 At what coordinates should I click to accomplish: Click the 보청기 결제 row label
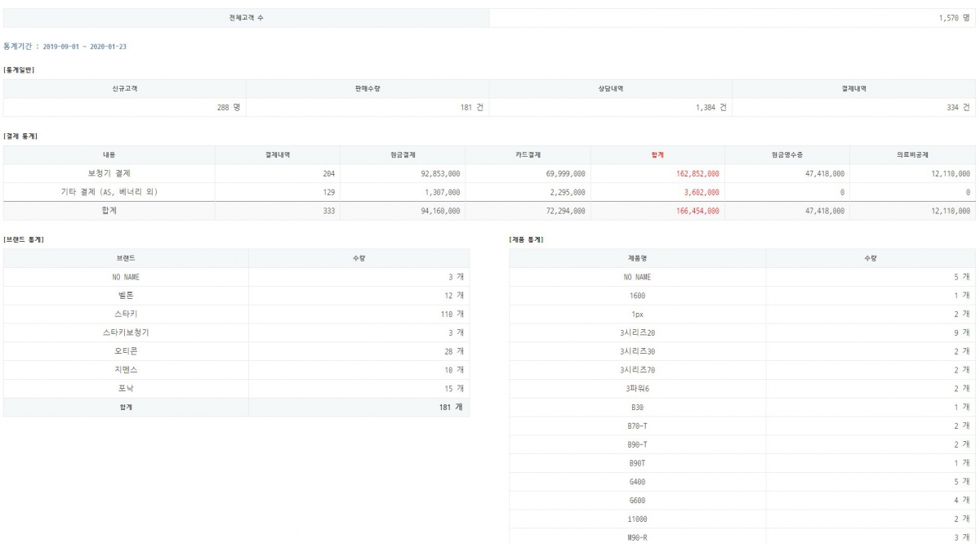tap(109, 174)
